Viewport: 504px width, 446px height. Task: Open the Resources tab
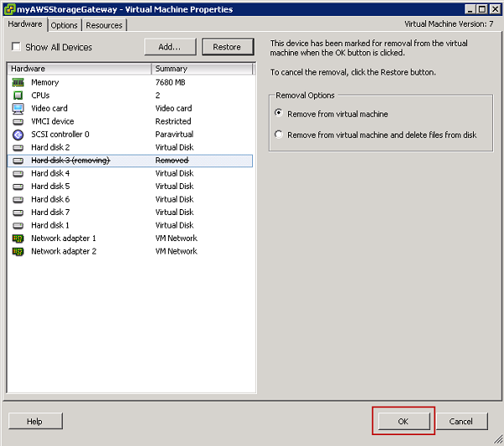104,25
